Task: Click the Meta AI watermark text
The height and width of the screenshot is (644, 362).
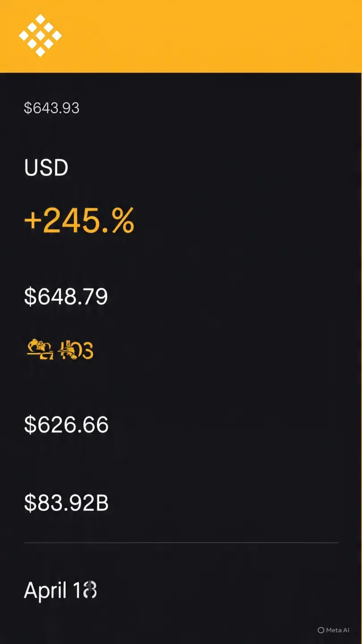Action: pyautogui.click(x=337, y=630)
